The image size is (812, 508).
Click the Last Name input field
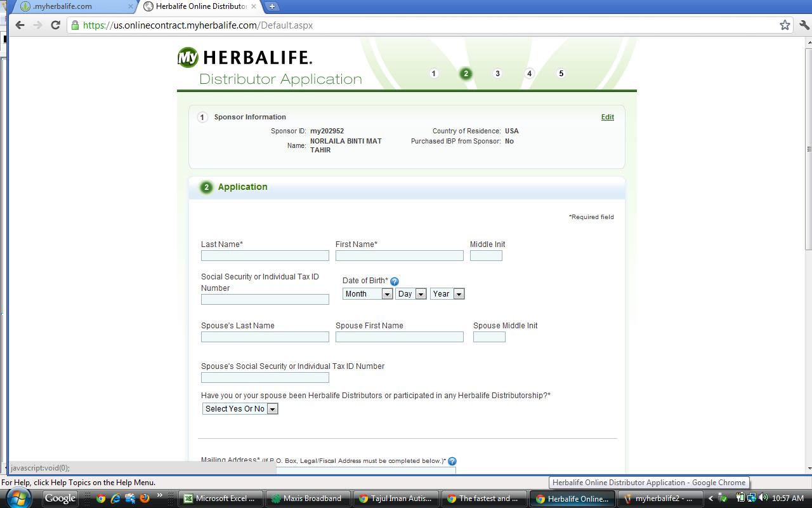(x=265, y=255)
